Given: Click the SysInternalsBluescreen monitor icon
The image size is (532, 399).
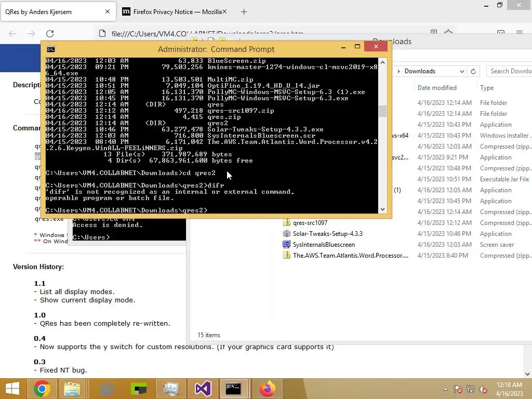Looking at the screenshot, I should coord(287,244).
